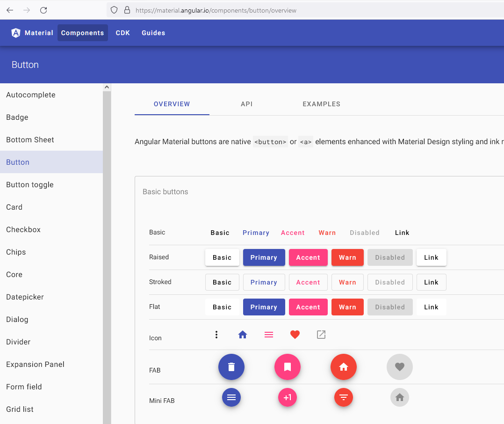Image resolution: width=504 pixels, height=424 pixels.
Task: Click the Basic row Accent text button
Action: (x=293, y=233)
